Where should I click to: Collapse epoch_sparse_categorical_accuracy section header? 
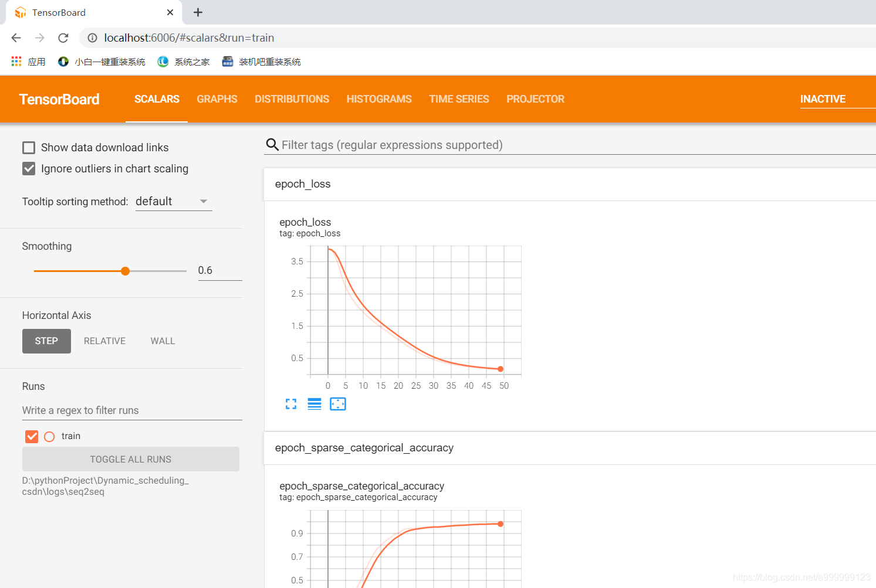570,448
